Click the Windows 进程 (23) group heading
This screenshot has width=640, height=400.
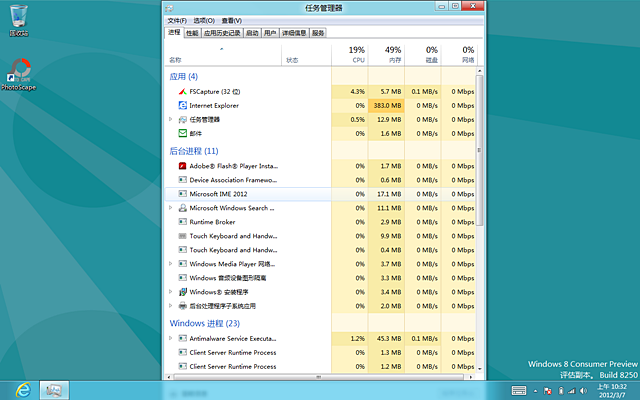coord(204,323)
